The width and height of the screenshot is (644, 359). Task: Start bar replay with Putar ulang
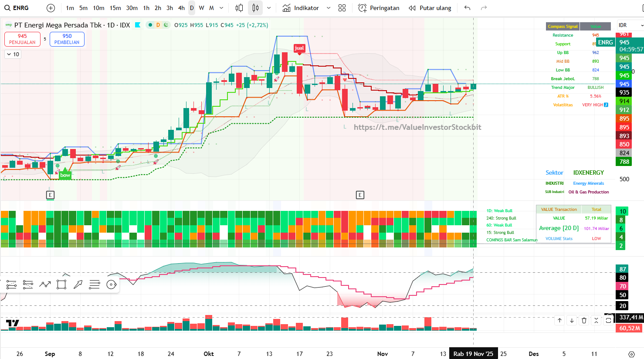(x=430, y=8)
